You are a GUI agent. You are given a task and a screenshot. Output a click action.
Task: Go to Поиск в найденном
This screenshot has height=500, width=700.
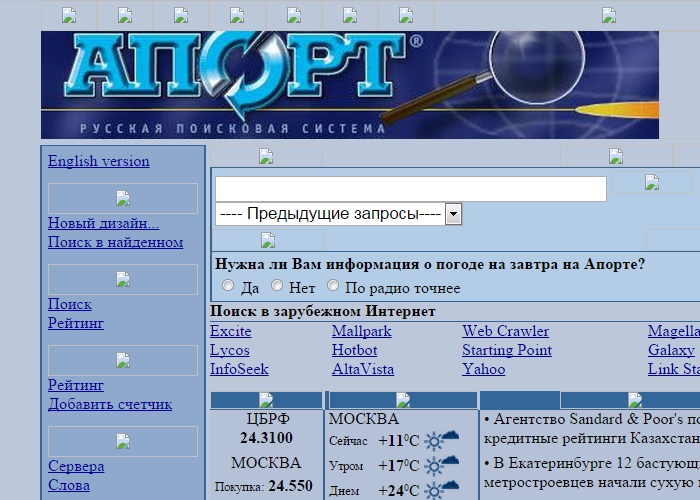[x=115, y=242]
